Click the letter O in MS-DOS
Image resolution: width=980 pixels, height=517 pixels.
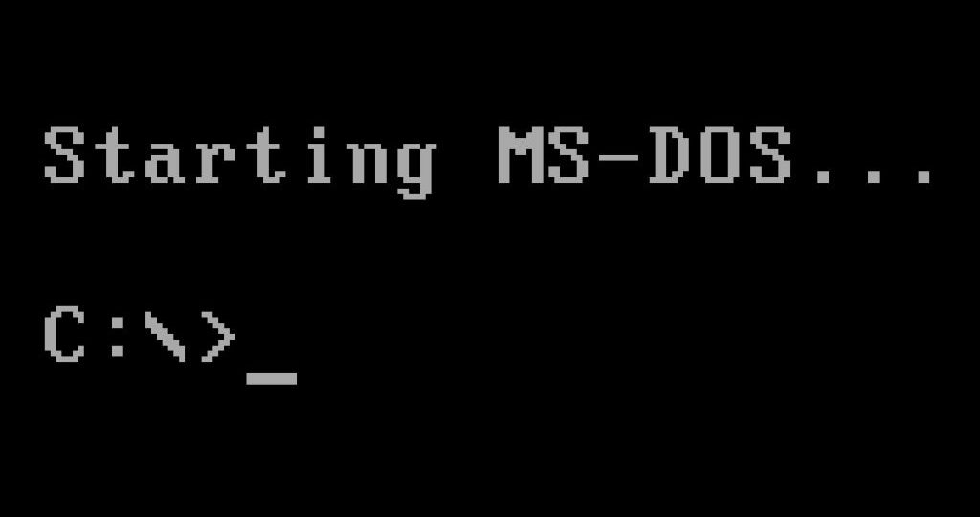(x=720, y=155)
